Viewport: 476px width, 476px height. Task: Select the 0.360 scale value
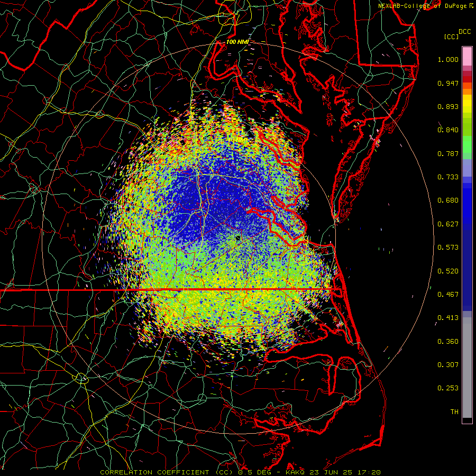(448, 342)
